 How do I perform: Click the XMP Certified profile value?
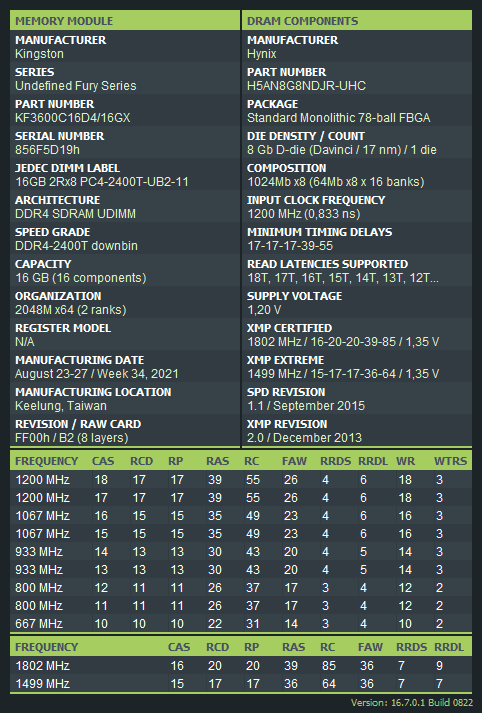pyautogui.click(x=343, y=342)
